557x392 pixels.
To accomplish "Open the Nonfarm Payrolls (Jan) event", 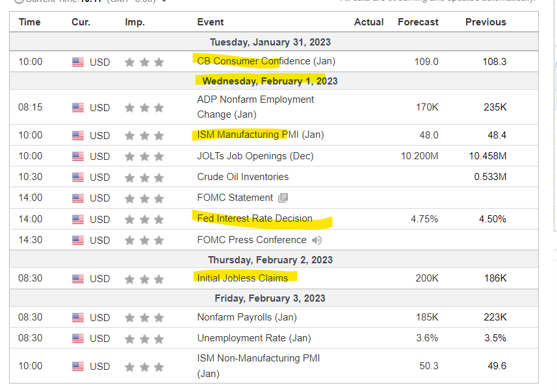I will pos(247,317).
